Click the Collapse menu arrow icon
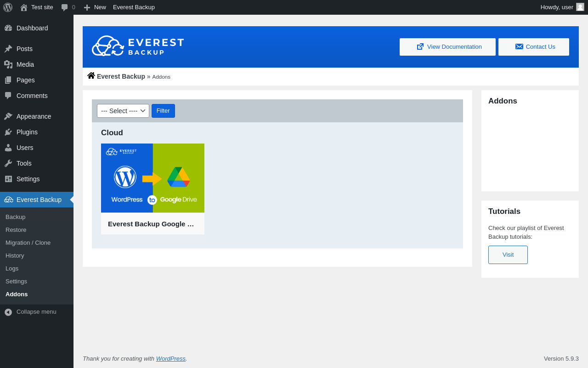Screen dimensions: 588x368 point(8,312)
